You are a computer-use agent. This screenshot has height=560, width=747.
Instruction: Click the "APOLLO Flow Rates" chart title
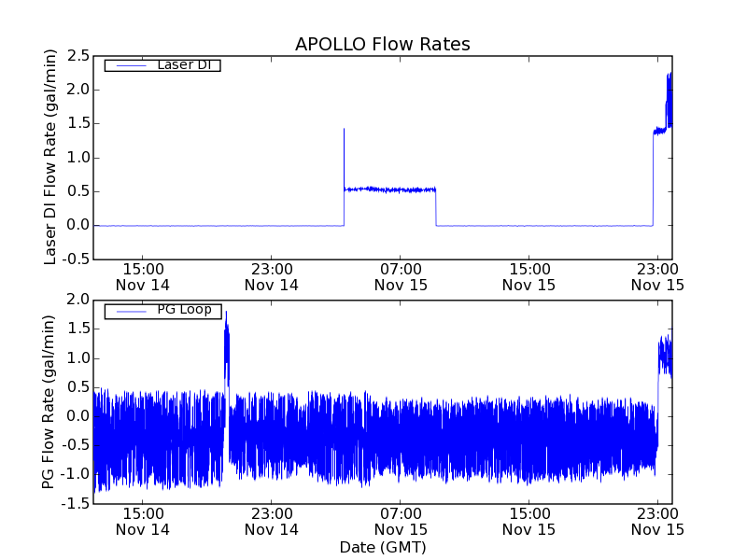point(383,44)
